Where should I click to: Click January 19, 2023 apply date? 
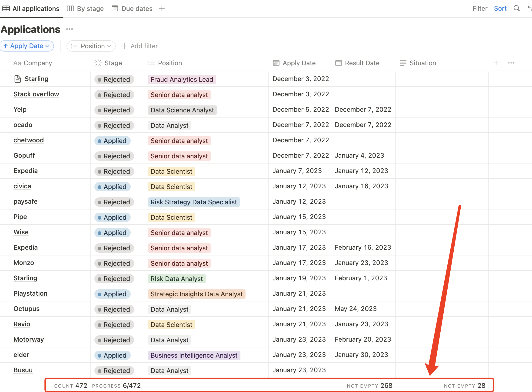[299, 278]
